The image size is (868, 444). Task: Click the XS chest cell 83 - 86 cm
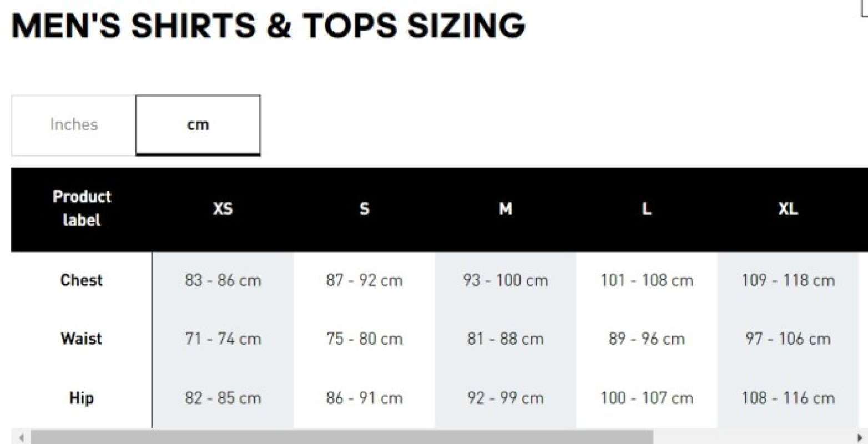223,280
